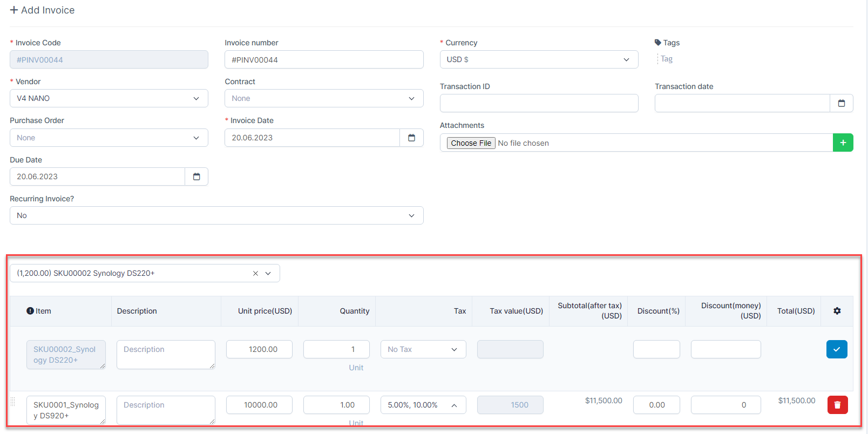Open the Transaction date calendar picker
Screen dimensions: 868x434
[841, 103]
